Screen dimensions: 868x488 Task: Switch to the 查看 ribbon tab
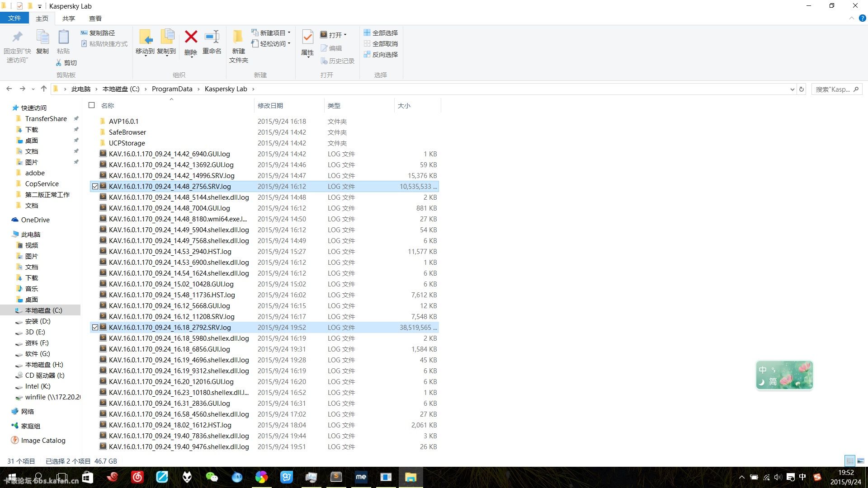95,19
